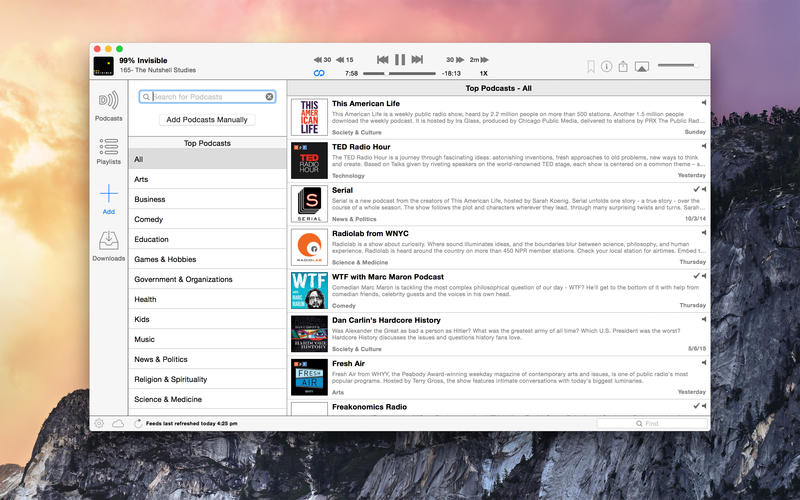Skip forward 2 minutes
800x500 pixels.
[479, 60]
